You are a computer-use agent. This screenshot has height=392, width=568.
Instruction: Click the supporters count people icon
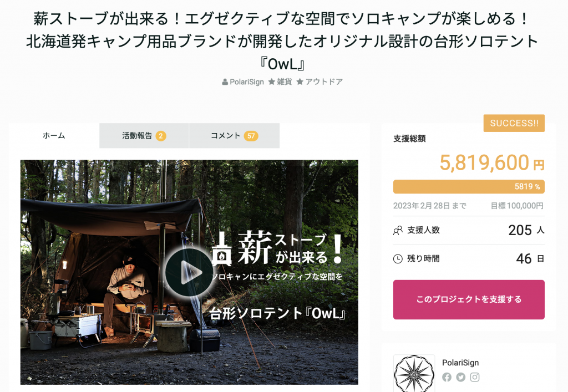(398, 230)
